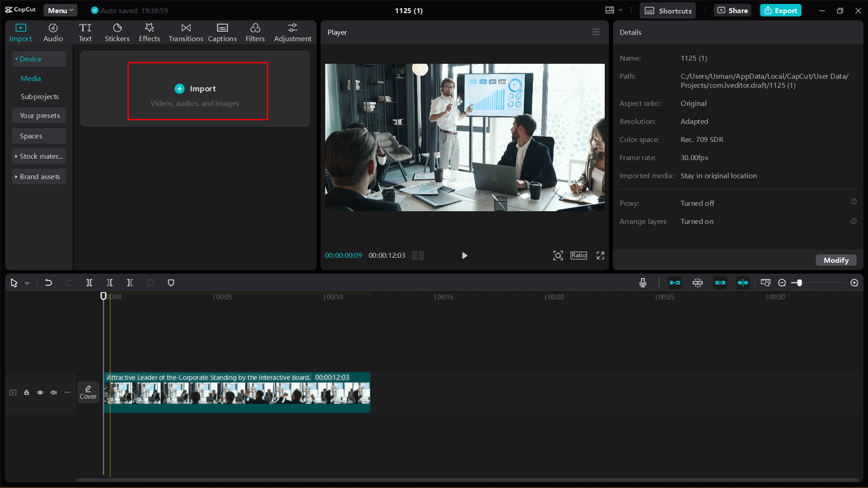Start voiceover recording with microphone icon
This screenshot has width=868, height=488.
[x=643, y=282]
